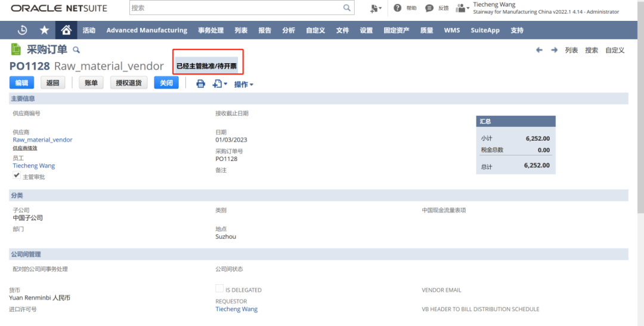This screenshot has width=644, height=326.
Task: Click the green purchase order document icon
Action: (x=16, y=49)
